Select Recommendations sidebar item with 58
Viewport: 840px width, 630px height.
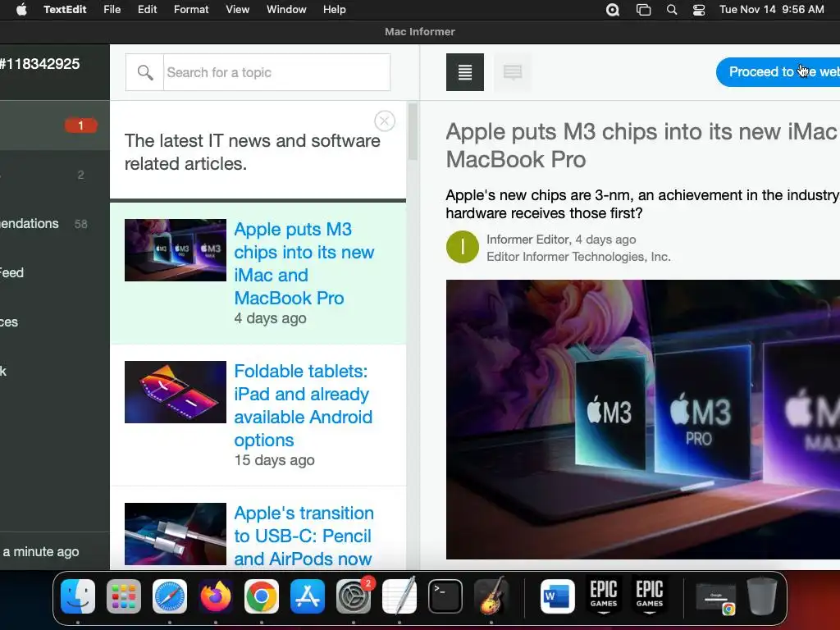click(55, 224)
